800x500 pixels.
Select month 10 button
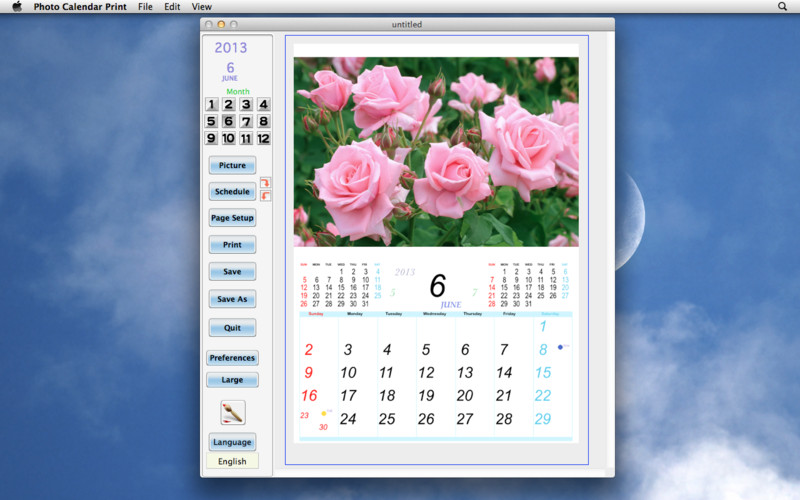tap(229, 138)
